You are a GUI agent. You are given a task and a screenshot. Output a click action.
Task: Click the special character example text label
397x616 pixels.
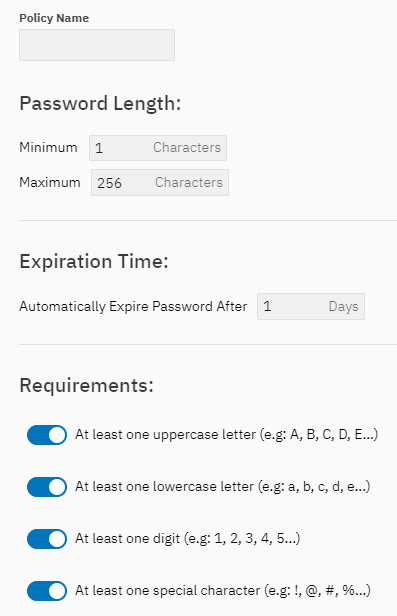click(x=223, y=591)
